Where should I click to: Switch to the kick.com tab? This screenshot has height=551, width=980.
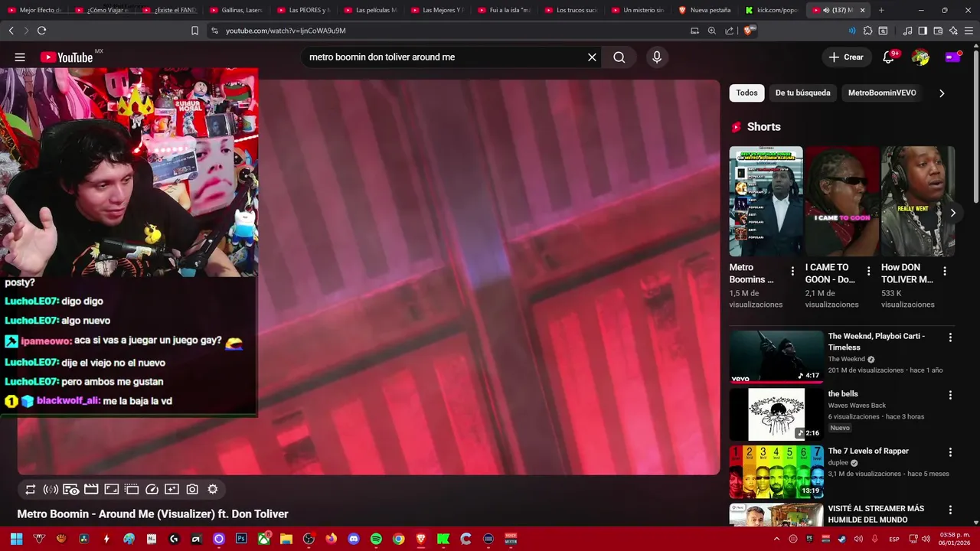[772, 10]
